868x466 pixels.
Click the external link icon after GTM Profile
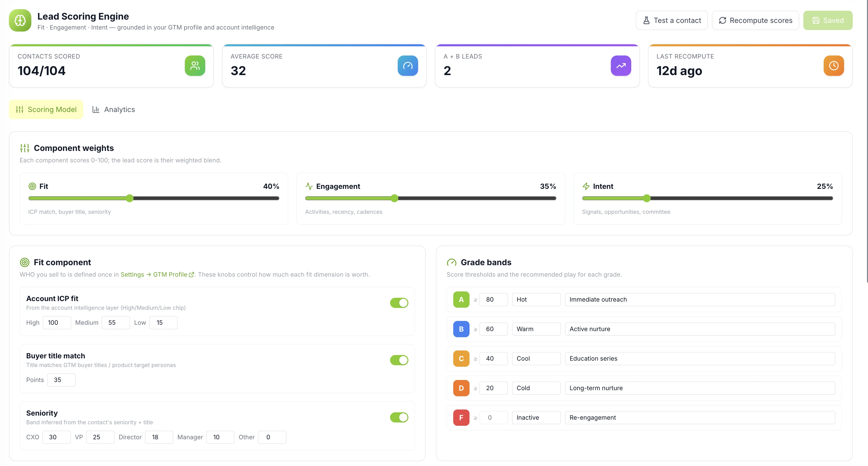(191, 274)
